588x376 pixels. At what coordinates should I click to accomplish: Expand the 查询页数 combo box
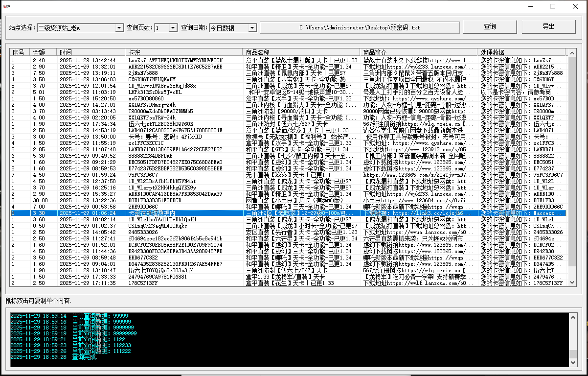[x=173, y=28]
